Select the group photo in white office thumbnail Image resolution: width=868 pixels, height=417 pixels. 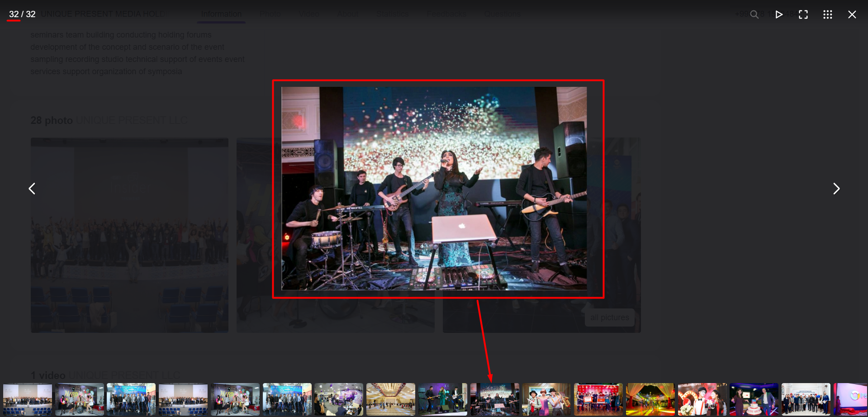click(806, 399)
